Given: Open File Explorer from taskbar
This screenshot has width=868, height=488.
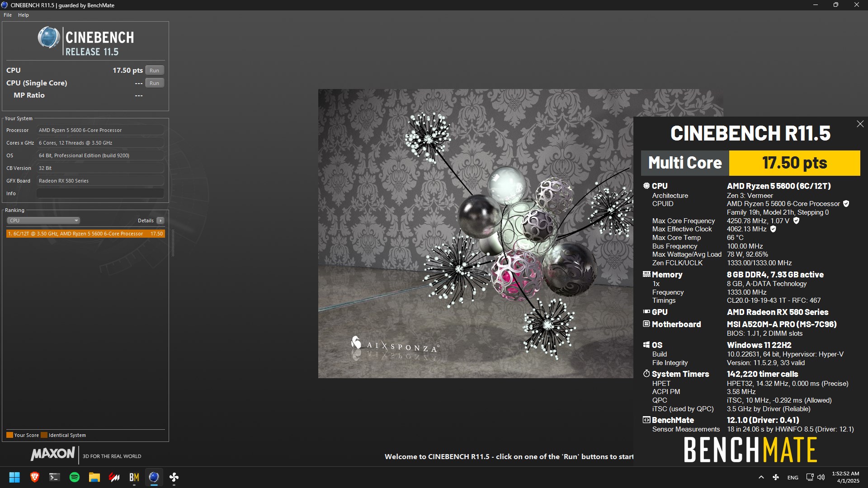Looking at the screenshot, I should pyautogui.click(x=94, y=477).
